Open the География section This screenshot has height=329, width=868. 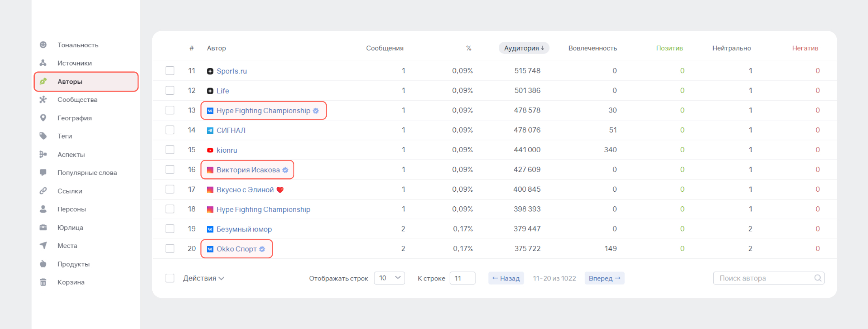click(x=75, y=118)
